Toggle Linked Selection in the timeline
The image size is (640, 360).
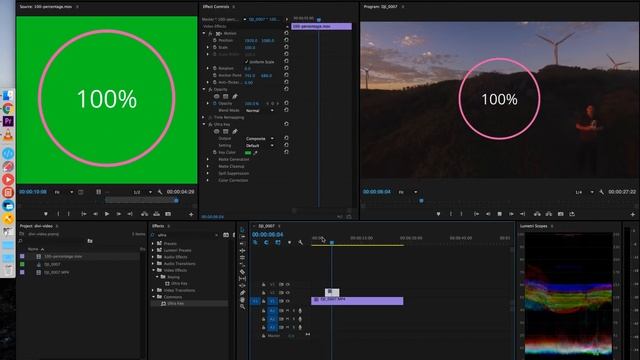tap(278, 242)
